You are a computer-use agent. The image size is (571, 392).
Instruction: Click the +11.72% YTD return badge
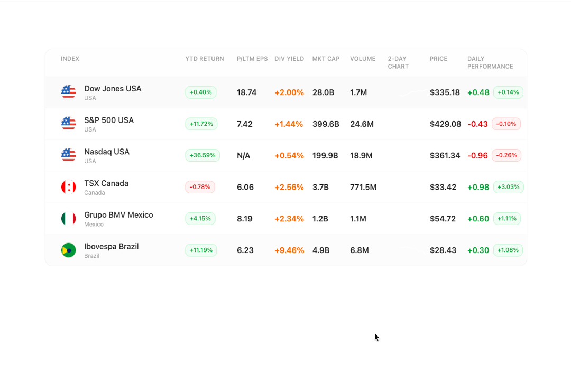pos(201,124)
